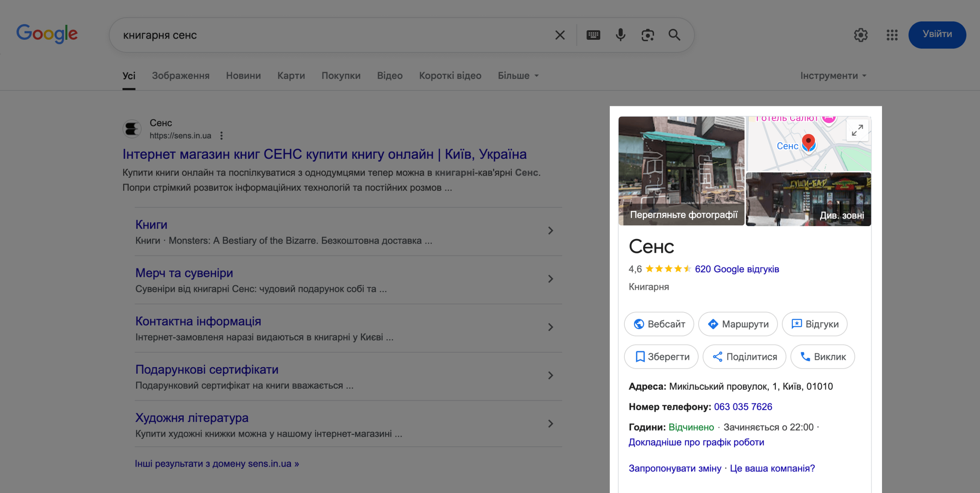Submit search with the magnifying glass icon
This screenshot has height=493, width=980.
coord(674,35)
